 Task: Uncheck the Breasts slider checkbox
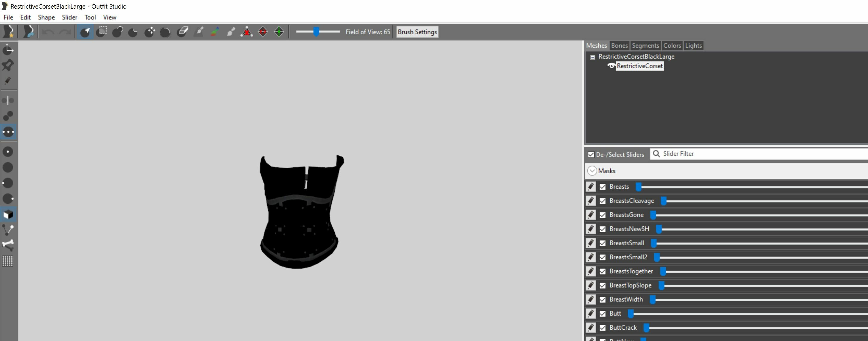pos(603,186)
